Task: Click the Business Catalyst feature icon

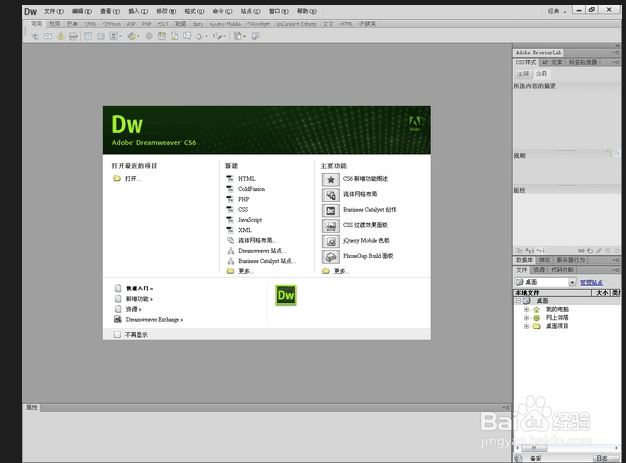Action: (x=331, y=210)
